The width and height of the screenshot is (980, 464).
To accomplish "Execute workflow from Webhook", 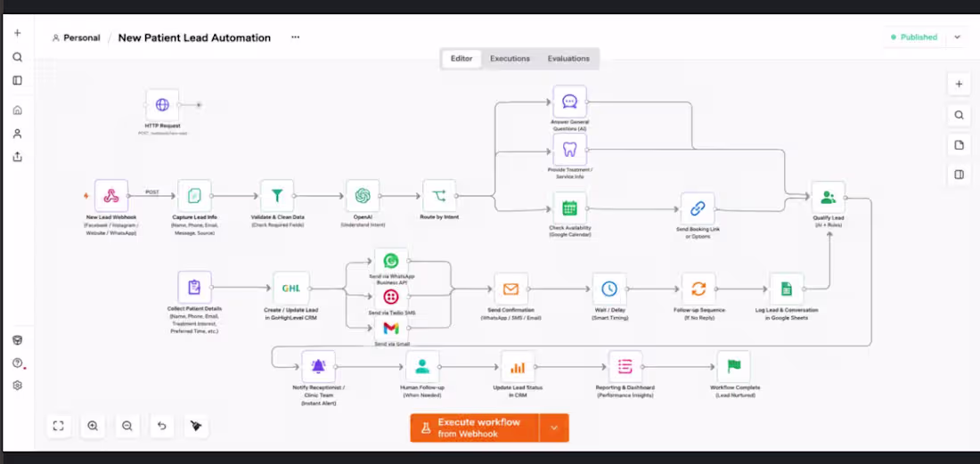I will [x=474, y=427].
